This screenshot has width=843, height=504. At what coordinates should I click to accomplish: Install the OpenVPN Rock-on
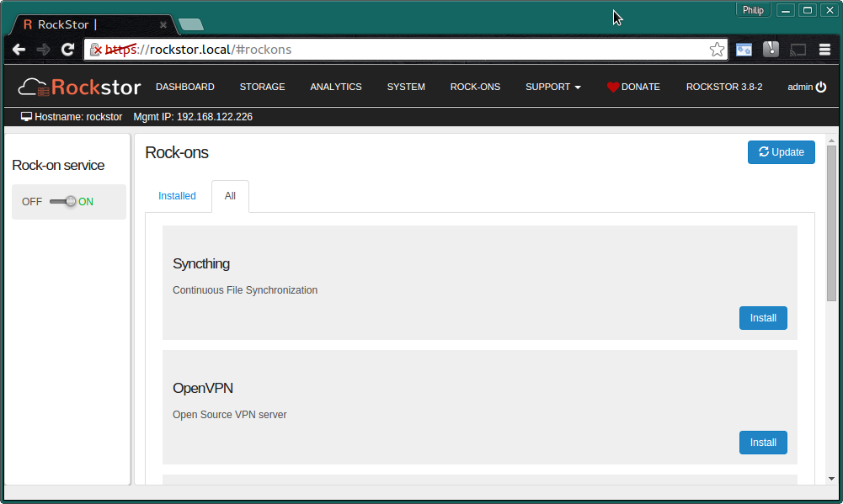pyautogui.click(x=763, y=443)
